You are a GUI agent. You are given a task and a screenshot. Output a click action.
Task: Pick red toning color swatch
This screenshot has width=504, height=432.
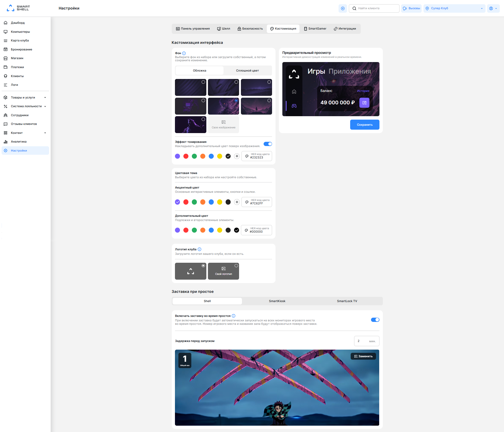186,156
